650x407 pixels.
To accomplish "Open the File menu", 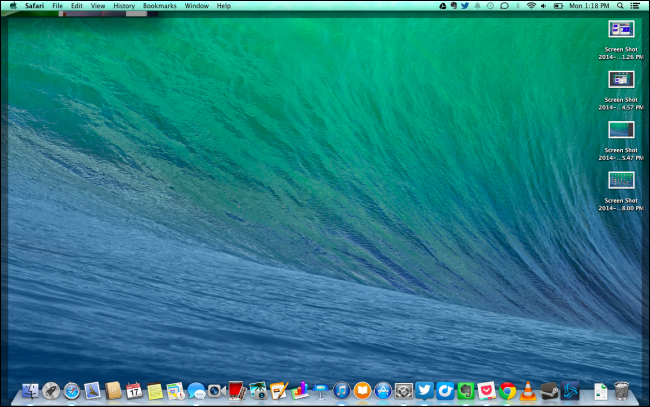I will (58, 6).
